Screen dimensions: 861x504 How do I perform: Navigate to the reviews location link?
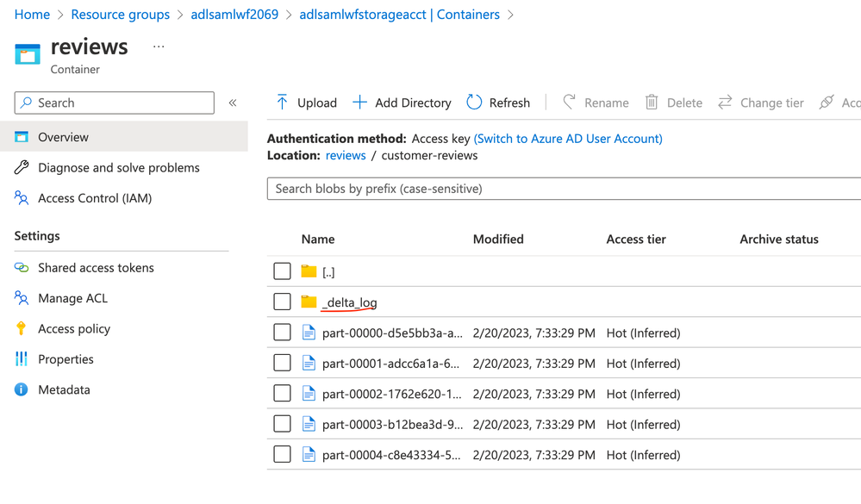346,156
